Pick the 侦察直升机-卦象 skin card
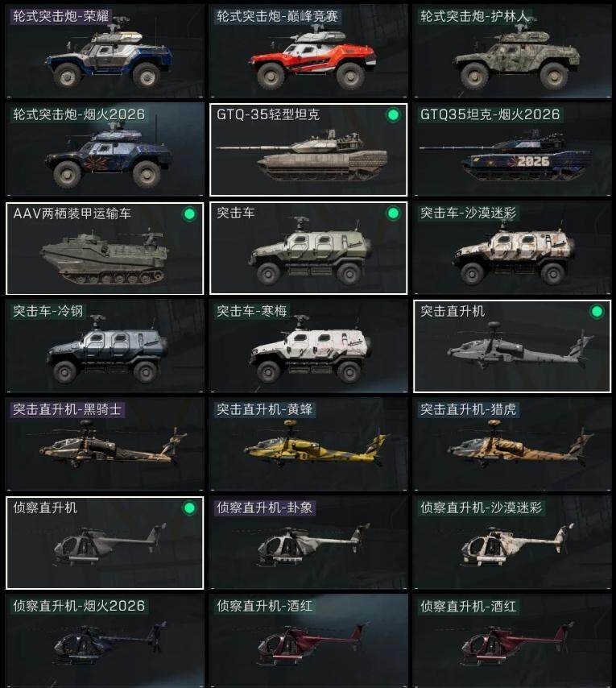Viewport: 616px width, 688px height. click(308, 543)
